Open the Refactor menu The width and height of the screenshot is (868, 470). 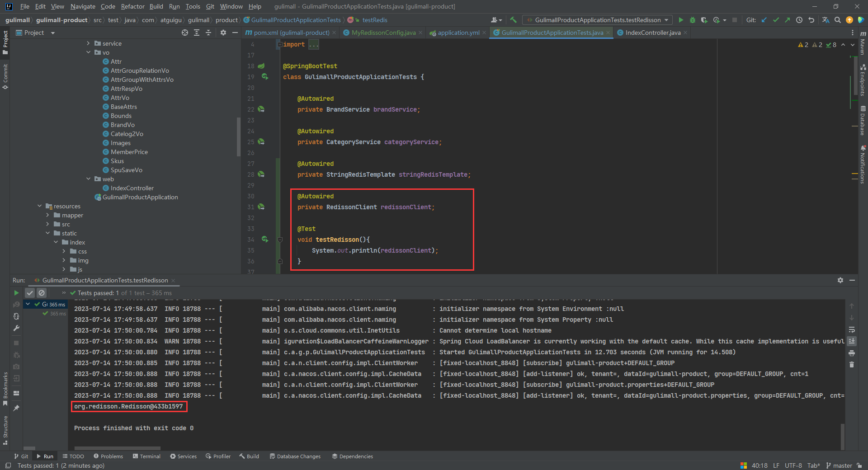132,6
